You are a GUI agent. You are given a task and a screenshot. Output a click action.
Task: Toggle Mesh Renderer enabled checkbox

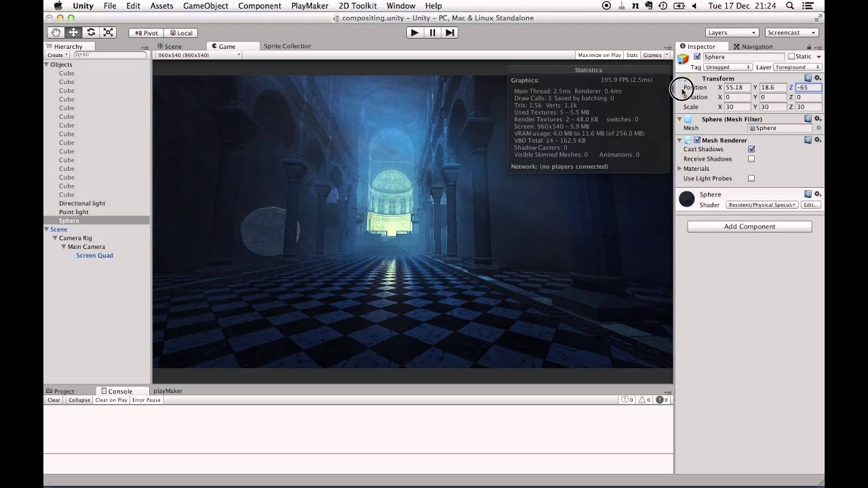coord(697,140)
